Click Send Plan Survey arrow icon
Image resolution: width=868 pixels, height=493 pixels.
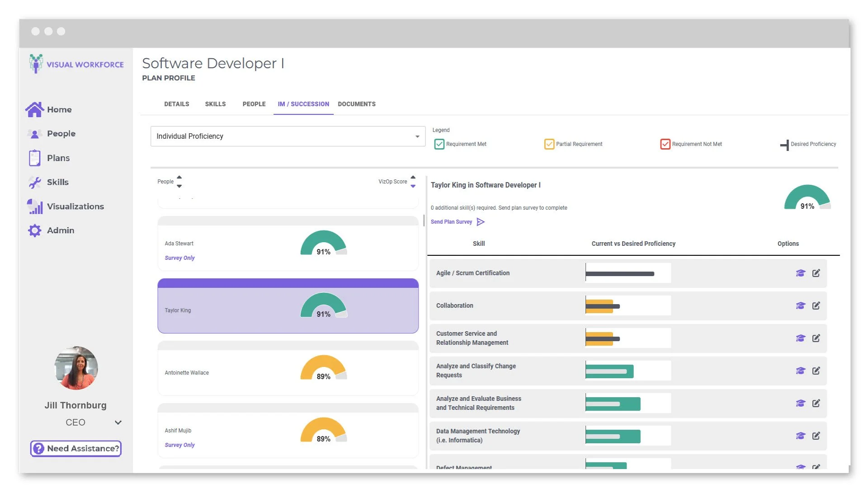[x=481, y=222]
